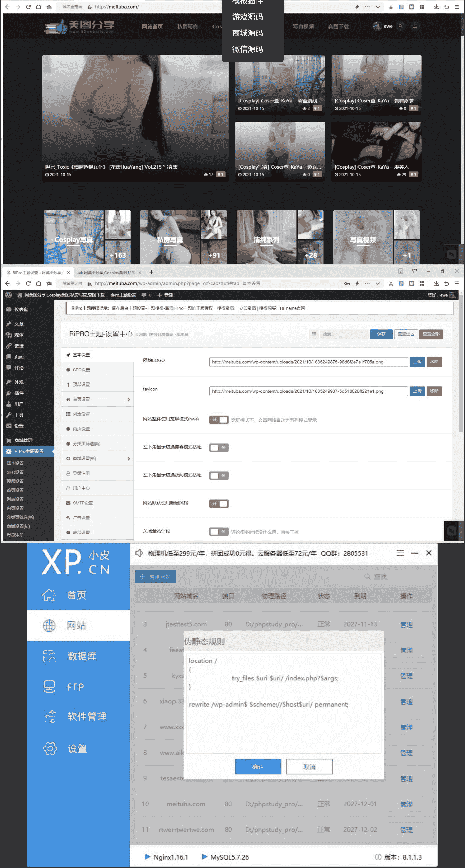Click apps grid icon in second browser toolbar
This screenshot has width=465, height=868.
tap(422, 283)
